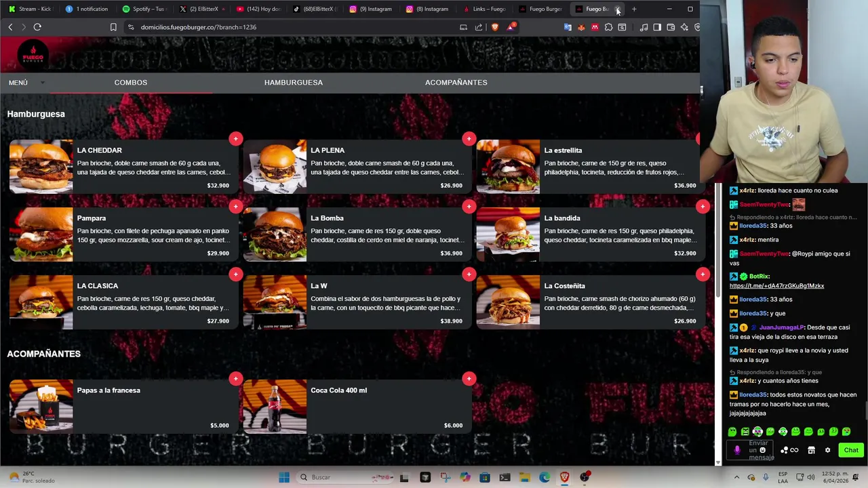Reload the page with browser refresh icon
The image size is (868, 488).
click(37, 27)
